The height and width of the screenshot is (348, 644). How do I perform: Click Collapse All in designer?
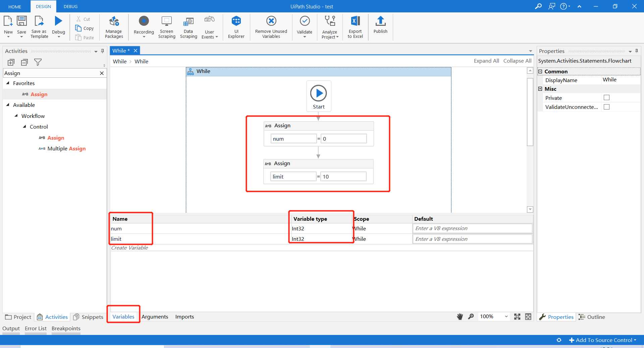coord(517,61)
